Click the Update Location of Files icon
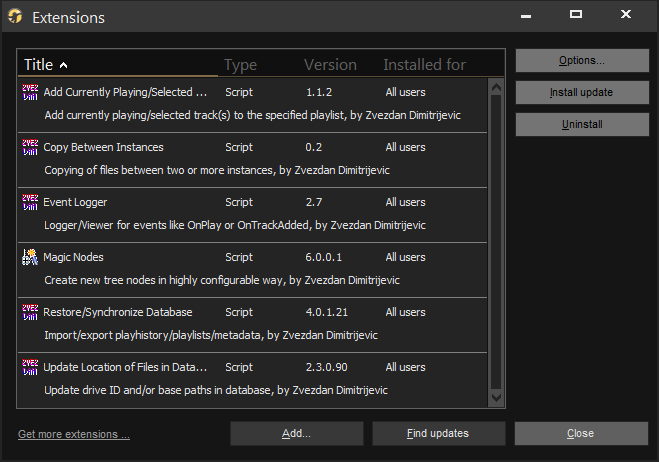This screenshot has height=462, width=659. 29,367
